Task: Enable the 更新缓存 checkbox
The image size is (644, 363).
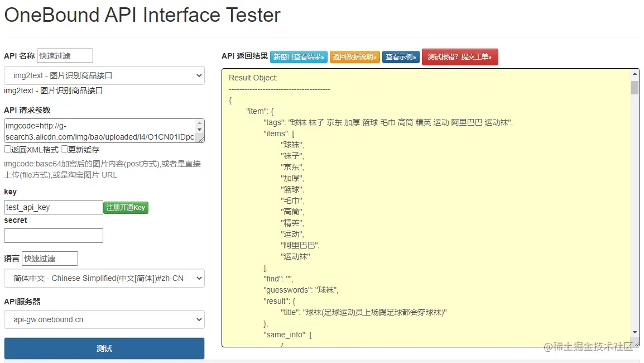Action: tap(65, 149)
